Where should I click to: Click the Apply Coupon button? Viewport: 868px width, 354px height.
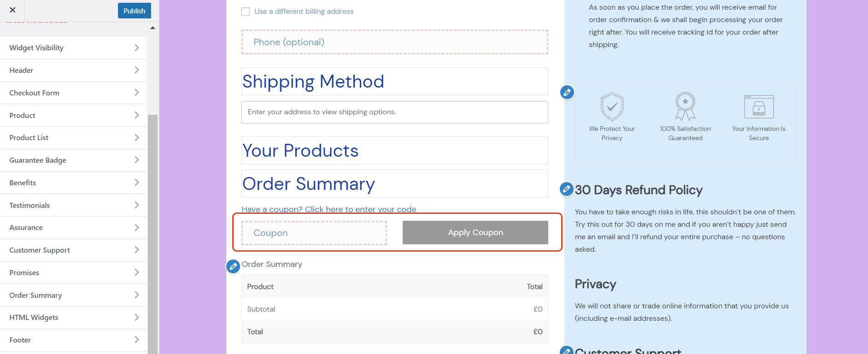click(x=475, y=233)
